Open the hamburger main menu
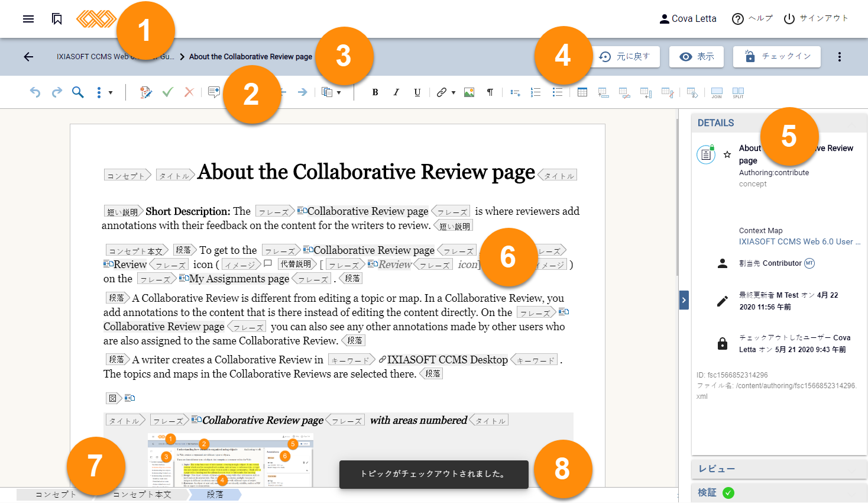Image resolution: width=868 pixels, height=503 pixels. [28, 19]
